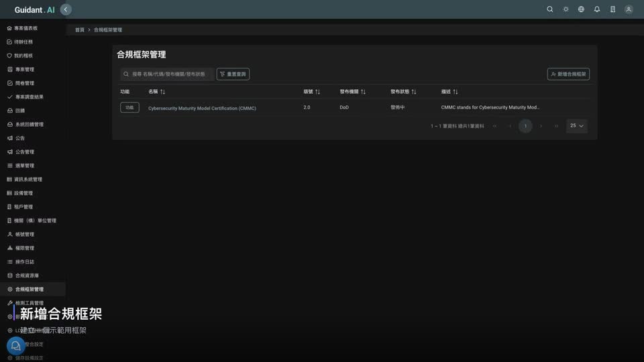The height and width of the screenshot is (362, 644).
Task: Click the 發佈中 status cell
Action: 398,107
